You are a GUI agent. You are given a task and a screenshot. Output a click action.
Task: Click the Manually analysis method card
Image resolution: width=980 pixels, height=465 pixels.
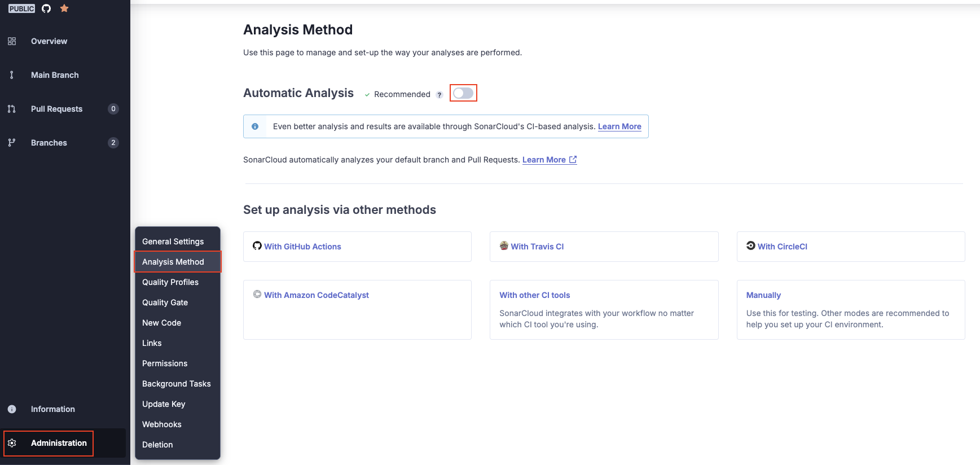(x=851, y=310)
